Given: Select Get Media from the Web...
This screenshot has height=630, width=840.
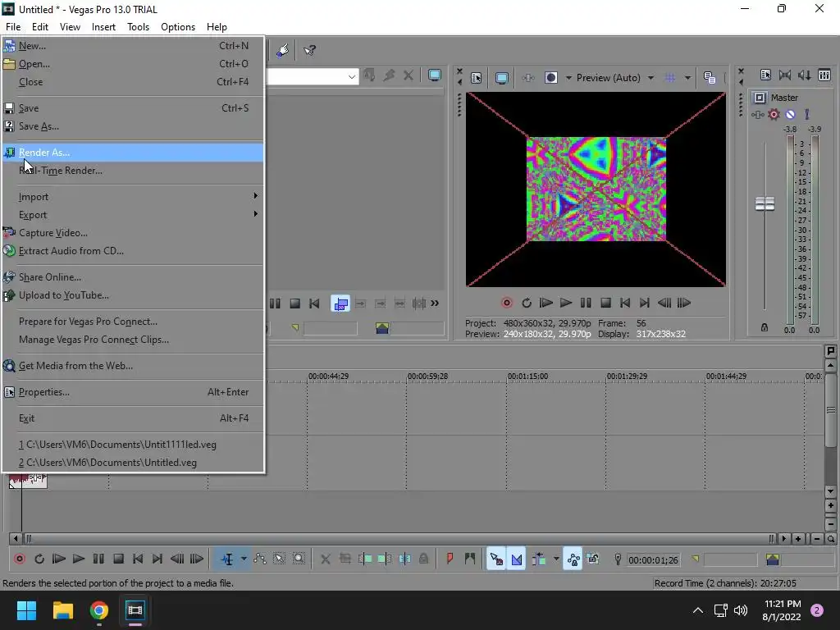Looking at the screenshot, I should click(x=132, y=366).
